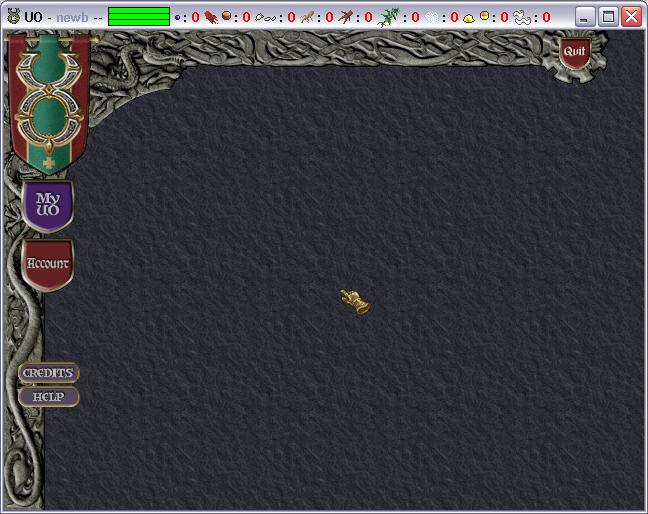Click the gold coin counter icon
The height and width of the screenshot is (514, 648).
pos(484,16)
